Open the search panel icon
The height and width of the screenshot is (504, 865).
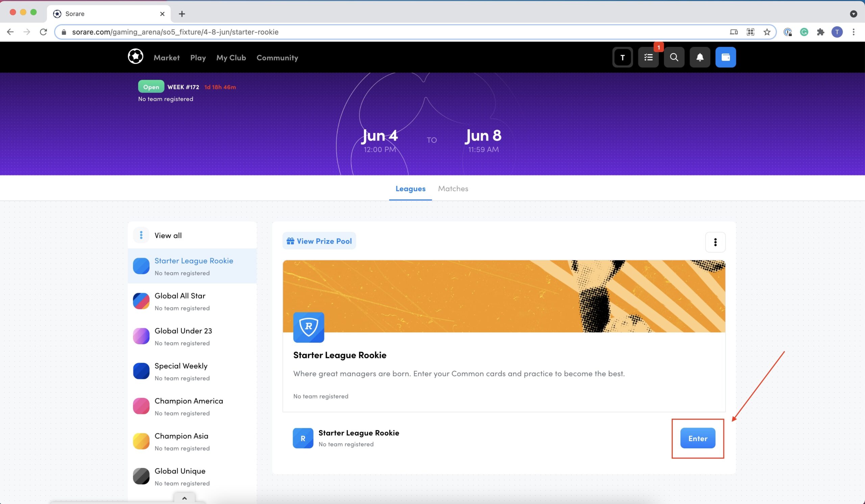point(674,57)
